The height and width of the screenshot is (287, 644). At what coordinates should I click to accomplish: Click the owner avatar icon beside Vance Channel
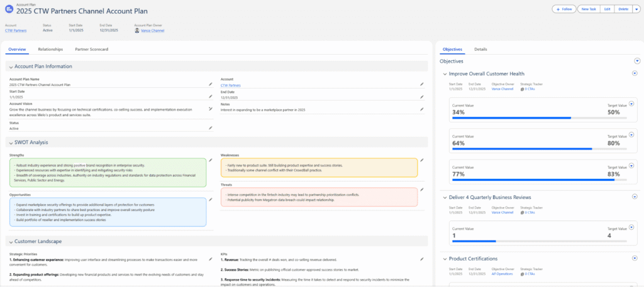coord(137,30)
